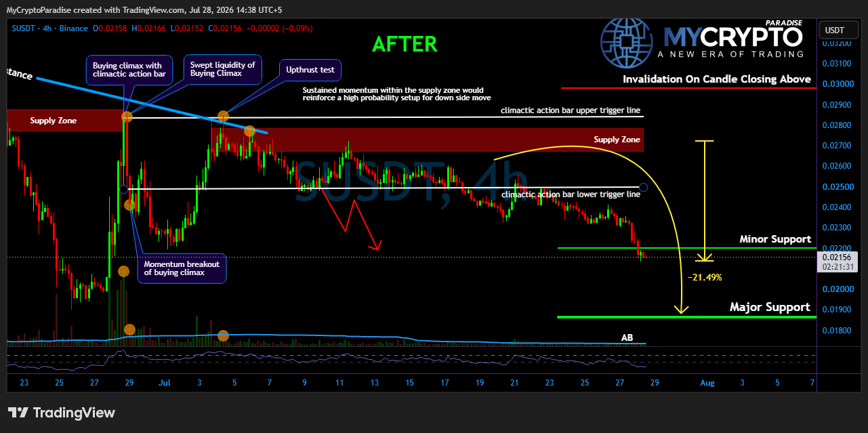Image resolution: width=868 pixels, height=433 pixels.
Task: Select the "climactic action bar upper trigger line" text
Action: 571,110
